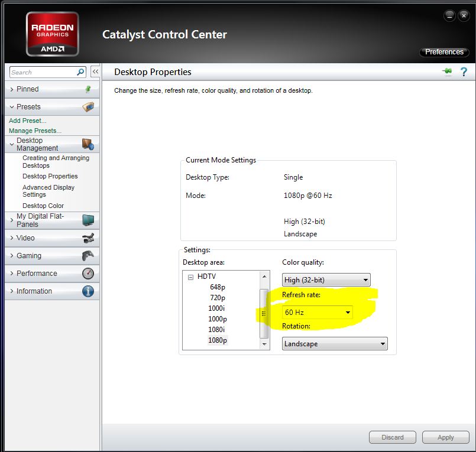Collapse the Presets section
The height and width of the screenshot is (452, 476).
[x=12, y=107]
